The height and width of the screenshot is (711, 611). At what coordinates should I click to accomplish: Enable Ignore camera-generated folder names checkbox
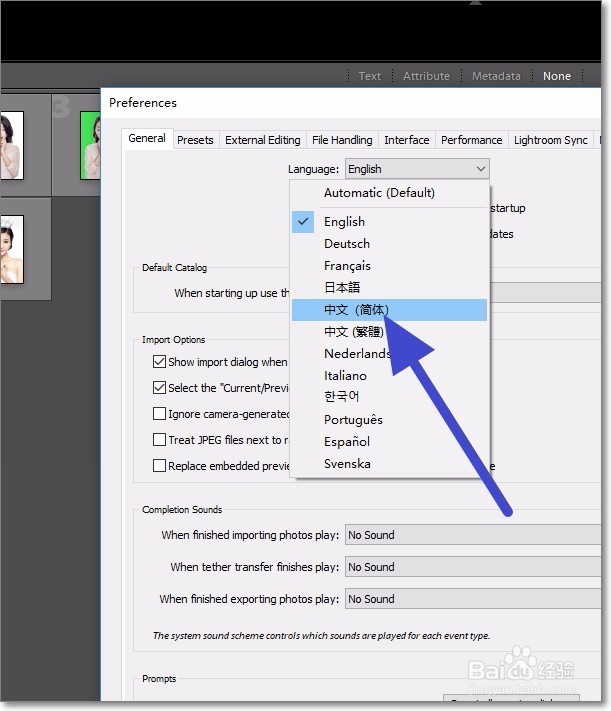point(159,414)
